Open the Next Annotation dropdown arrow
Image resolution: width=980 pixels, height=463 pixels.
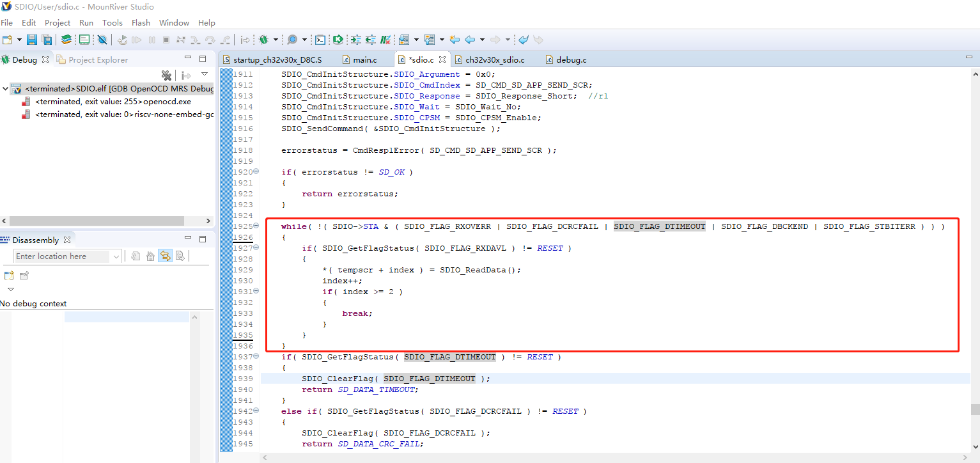coord(416,40)
